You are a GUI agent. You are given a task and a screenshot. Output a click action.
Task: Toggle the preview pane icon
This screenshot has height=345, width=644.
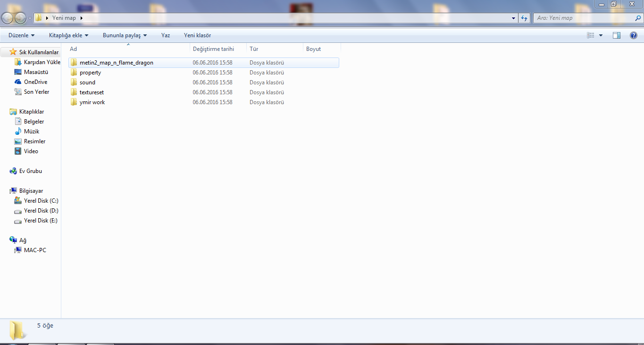click(x=616, y=35)
